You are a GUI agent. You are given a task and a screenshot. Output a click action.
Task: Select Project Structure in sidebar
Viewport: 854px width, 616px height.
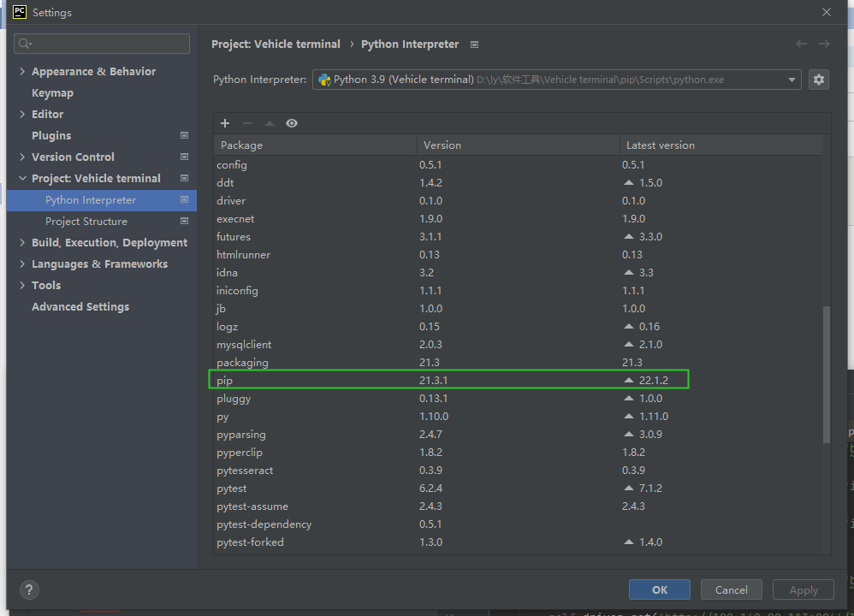86,222
